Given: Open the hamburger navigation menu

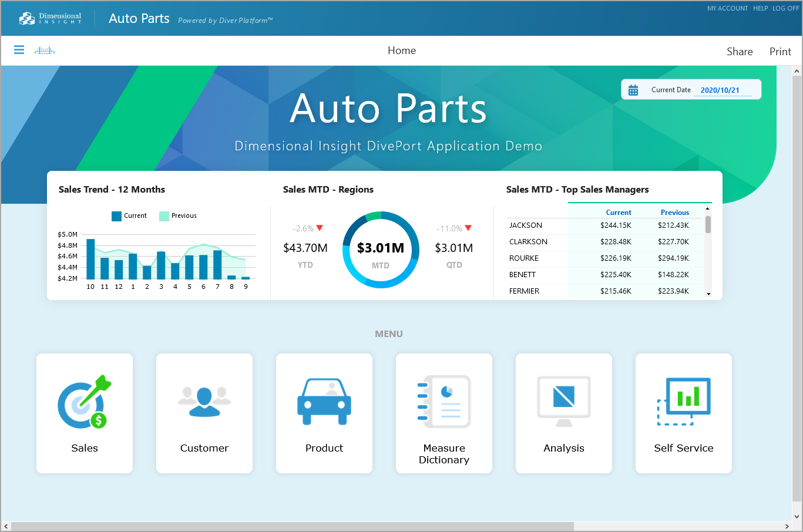Looking at the screenshot, I should tap(19, 50).
